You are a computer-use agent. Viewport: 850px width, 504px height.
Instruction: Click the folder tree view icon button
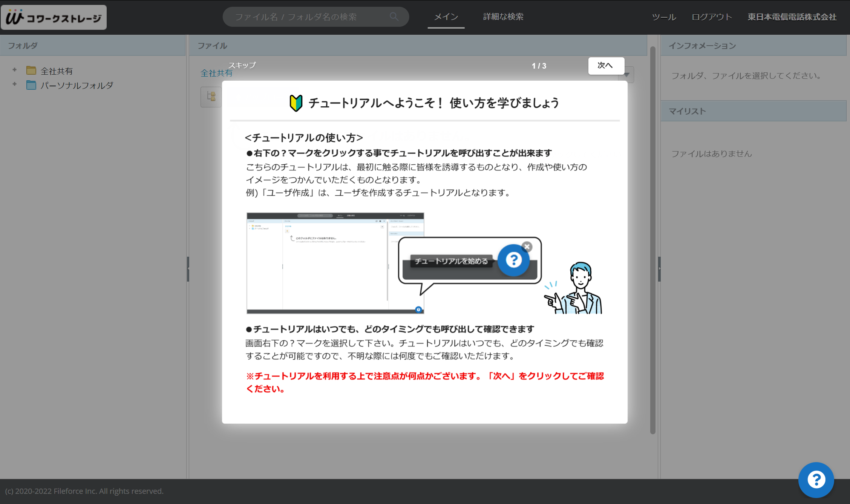tap(211, 97)
